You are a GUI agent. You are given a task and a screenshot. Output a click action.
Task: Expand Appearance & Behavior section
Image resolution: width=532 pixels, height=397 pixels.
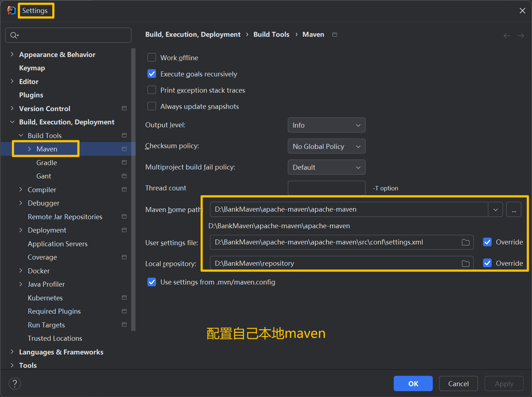pos(12,54)
